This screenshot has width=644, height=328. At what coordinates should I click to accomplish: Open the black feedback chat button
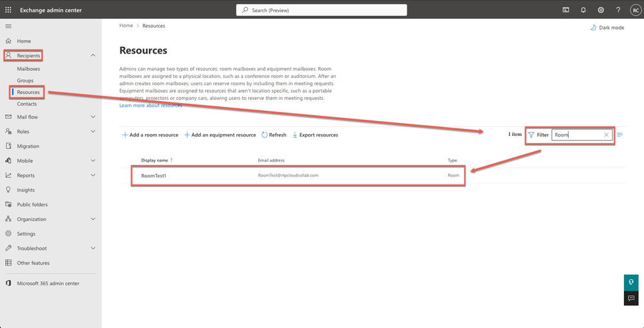(631, 298)
